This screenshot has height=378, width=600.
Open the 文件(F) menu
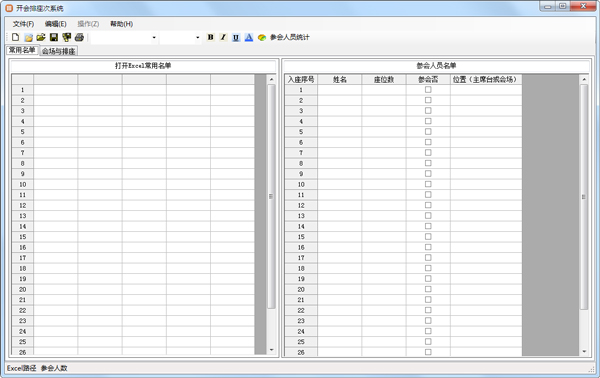pyautogui.click(x=23, y=24)
